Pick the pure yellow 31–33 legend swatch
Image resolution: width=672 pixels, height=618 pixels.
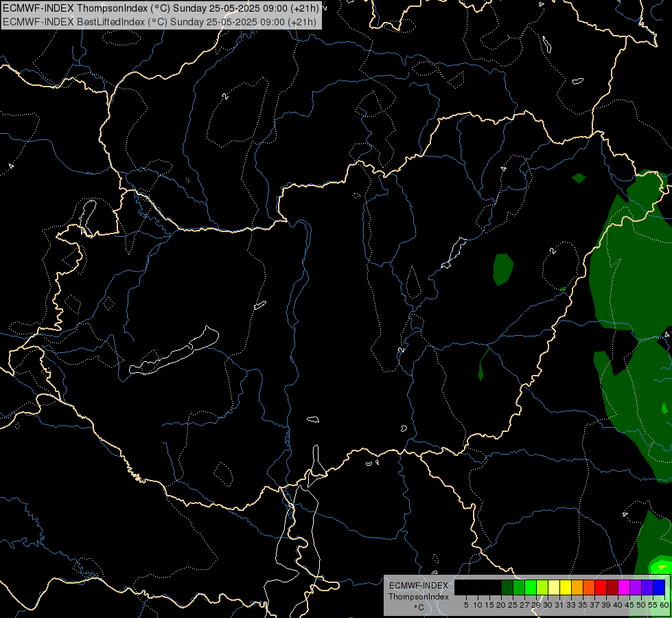[x=566, y=587]
